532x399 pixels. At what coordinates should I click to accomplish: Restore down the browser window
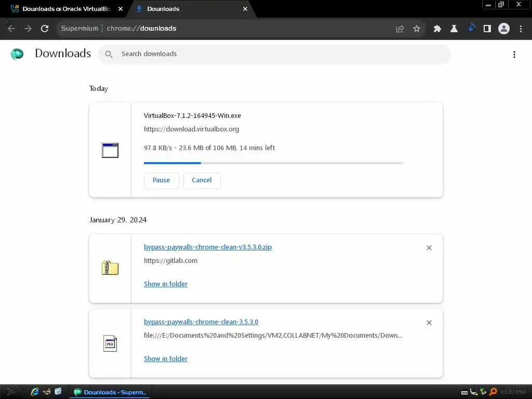tap(501, 5)
